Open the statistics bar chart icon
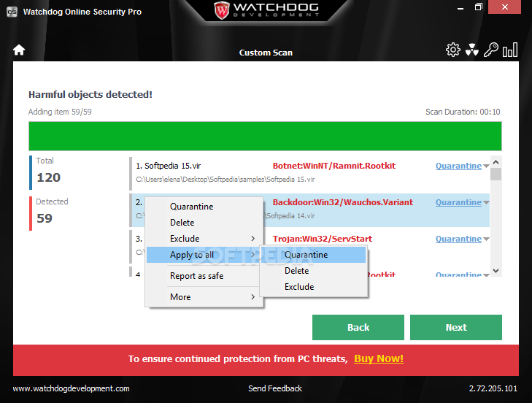Image resolution: width=532 pixels, height=403 pixels. 510,50
